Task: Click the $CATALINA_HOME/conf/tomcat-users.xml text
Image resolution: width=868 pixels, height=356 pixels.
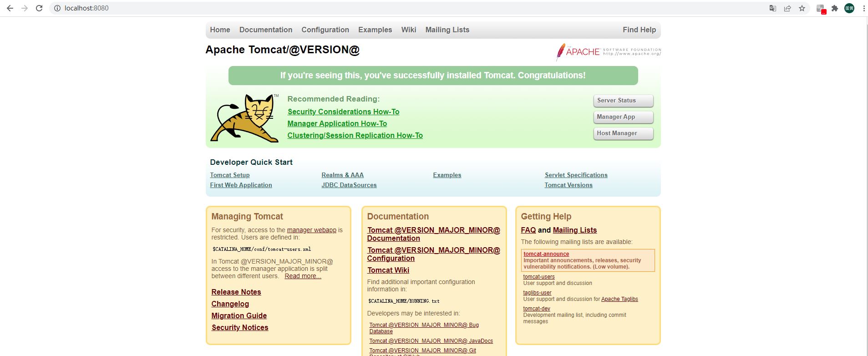Action: coord(262,249)
